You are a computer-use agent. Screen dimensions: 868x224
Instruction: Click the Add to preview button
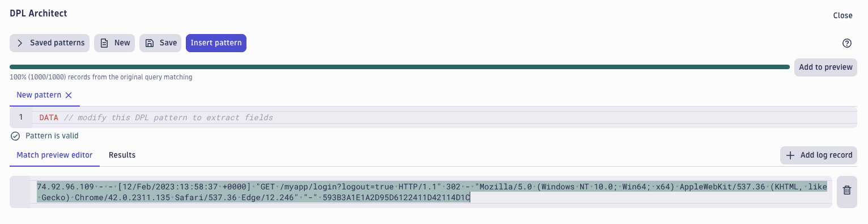point(826,67)
